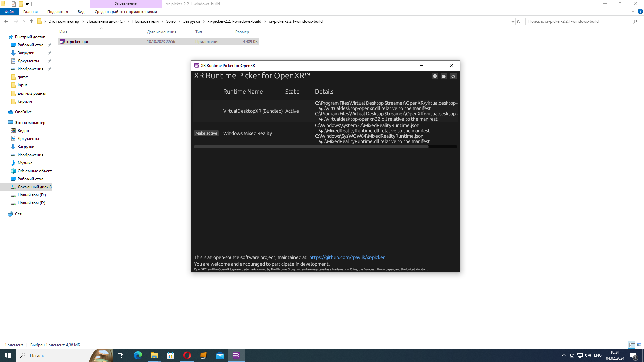Viewport: 644px width, 362px height.
Task: Refresh the runtime list in XR Picker
Action: 453,76
